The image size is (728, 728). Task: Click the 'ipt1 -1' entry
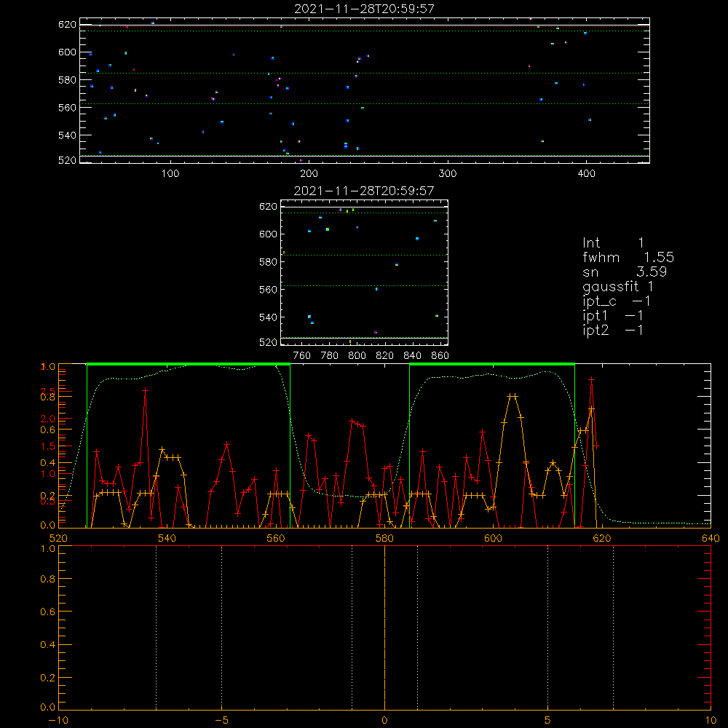[x=613, y=316]
